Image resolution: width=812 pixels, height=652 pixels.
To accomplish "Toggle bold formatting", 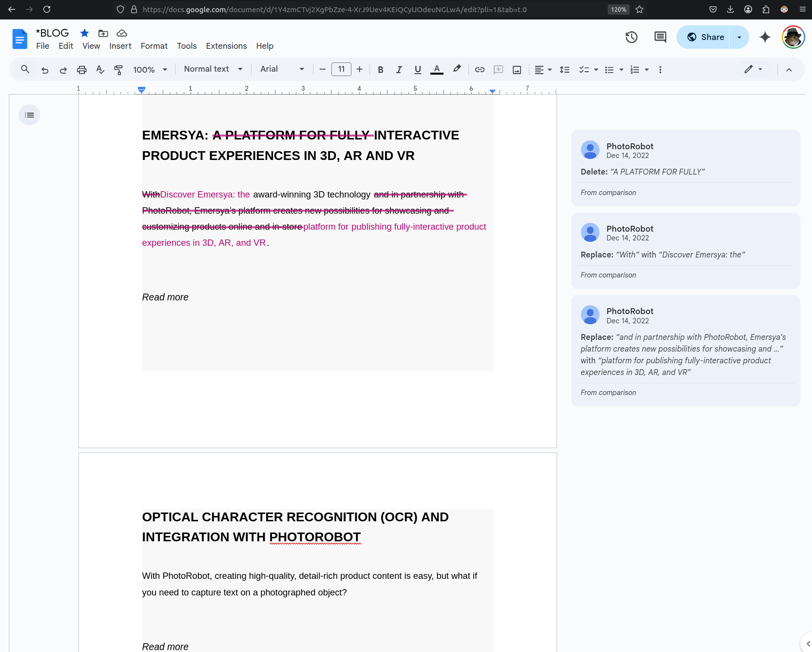I will point(381,70).
